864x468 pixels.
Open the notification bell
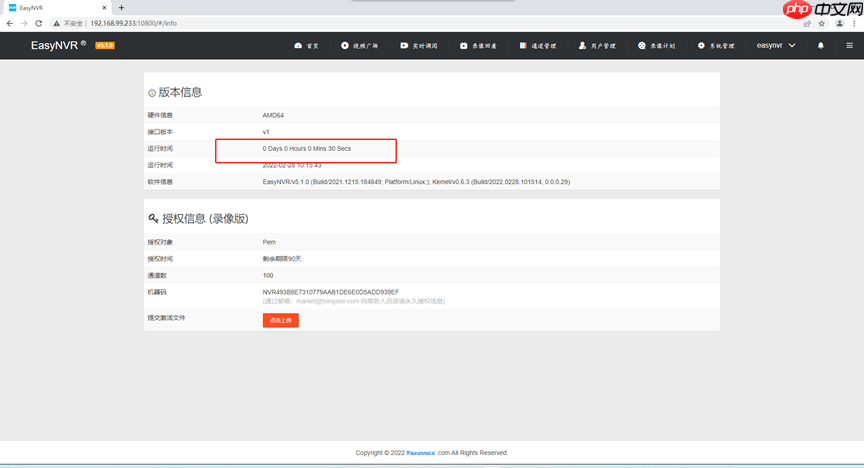820,46
